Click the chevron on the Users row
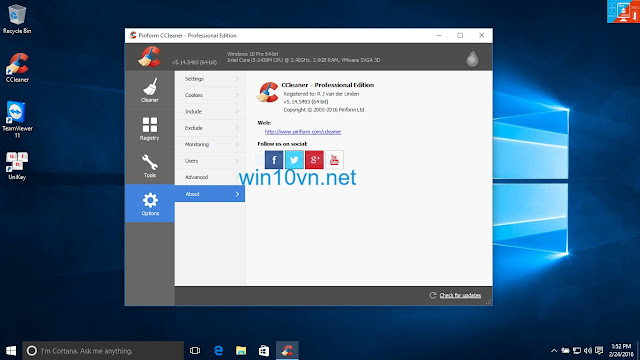 coord(237,161)
